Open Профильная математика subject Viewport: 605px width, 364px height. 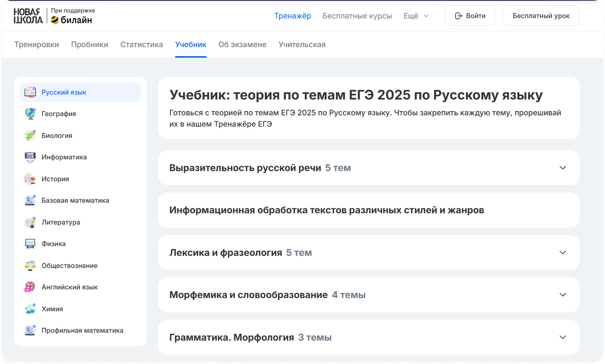coord(80,330)
